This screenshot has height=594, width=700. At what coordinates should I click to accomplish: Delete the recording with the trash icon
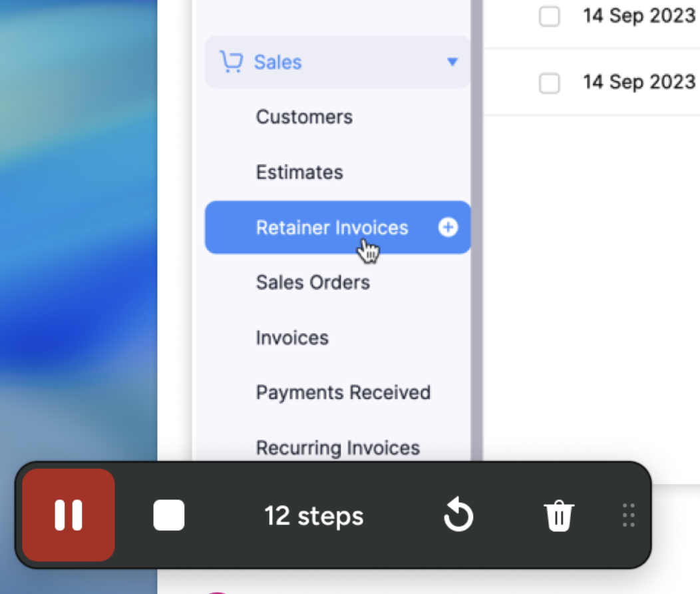(559, 516)
